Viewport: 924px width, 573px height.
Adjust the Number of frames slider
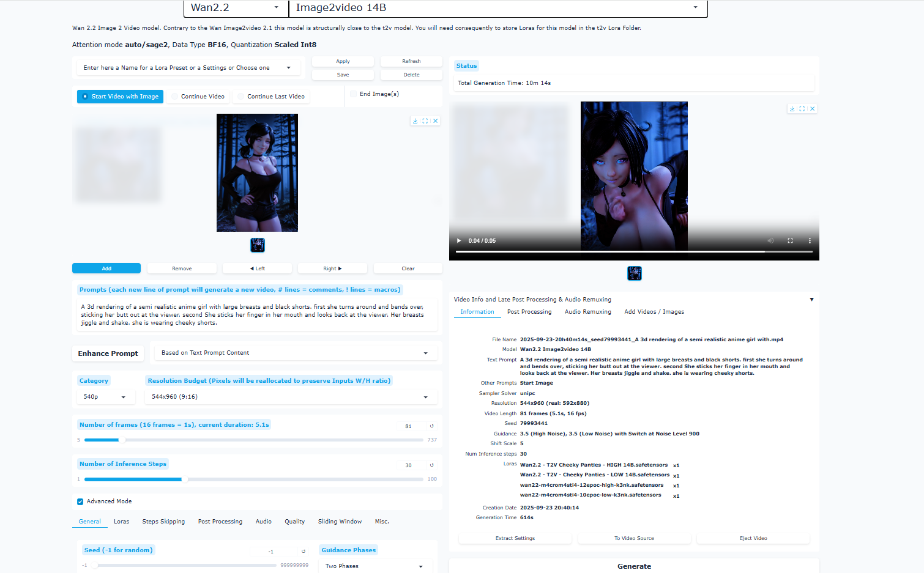click(x=253, y=440)
